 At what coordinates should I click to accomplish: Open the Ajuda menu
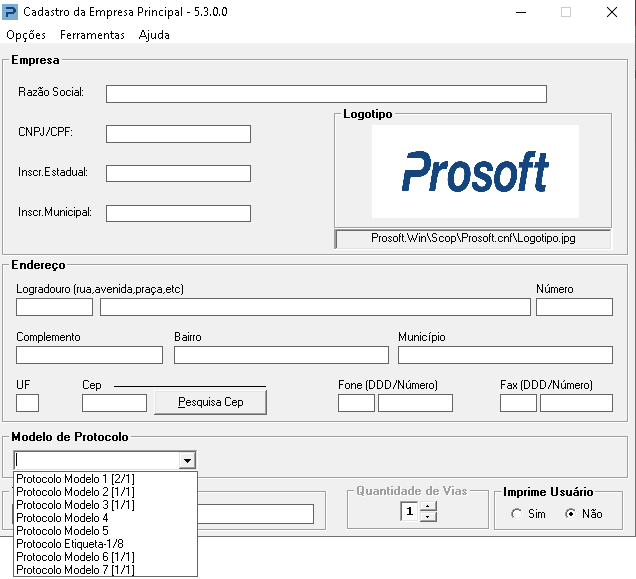tap(154, 35)
